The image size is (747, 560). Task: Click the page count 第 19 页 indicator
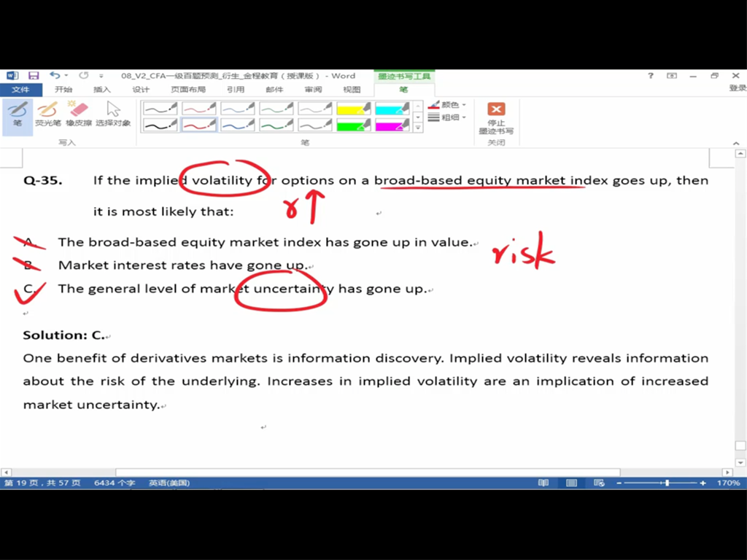click(42, 483)
